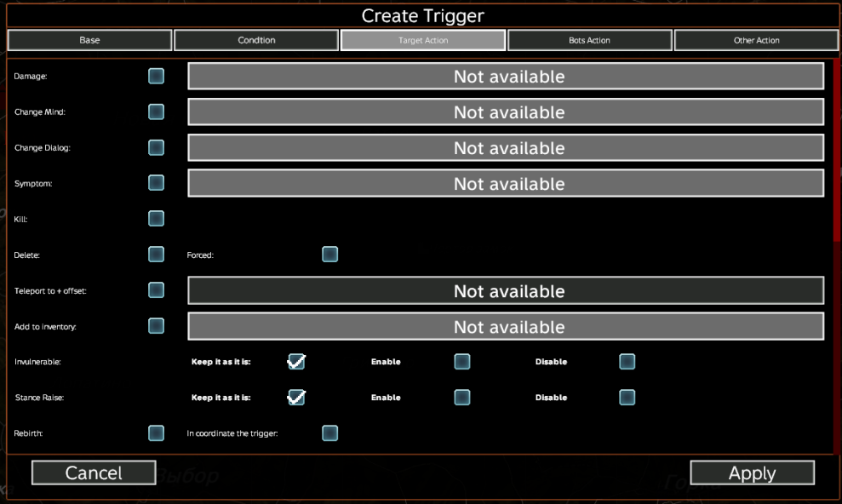Check the Kill option

tap(157, 219)
